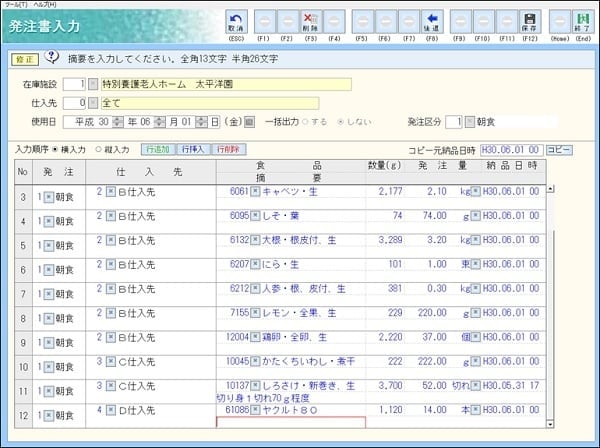Screen dimensions: 600x448
Task: Open lookup for 仕入先 code in header
Action: click(x=93, y=103)
